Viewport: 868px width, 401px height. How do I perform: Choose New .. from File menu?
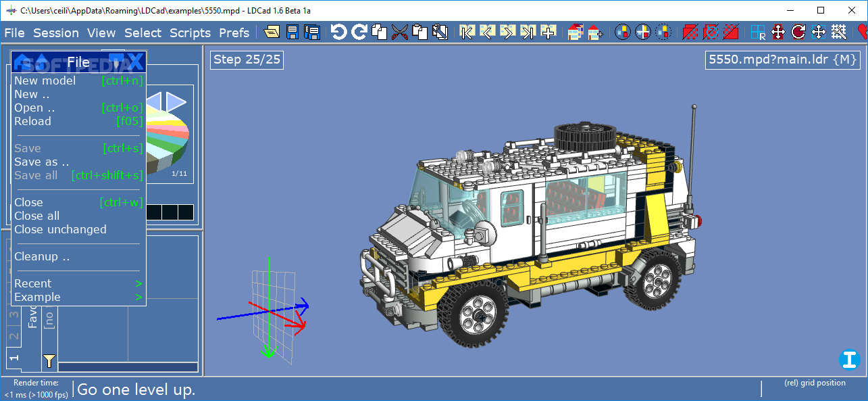(x=78, y=94)
